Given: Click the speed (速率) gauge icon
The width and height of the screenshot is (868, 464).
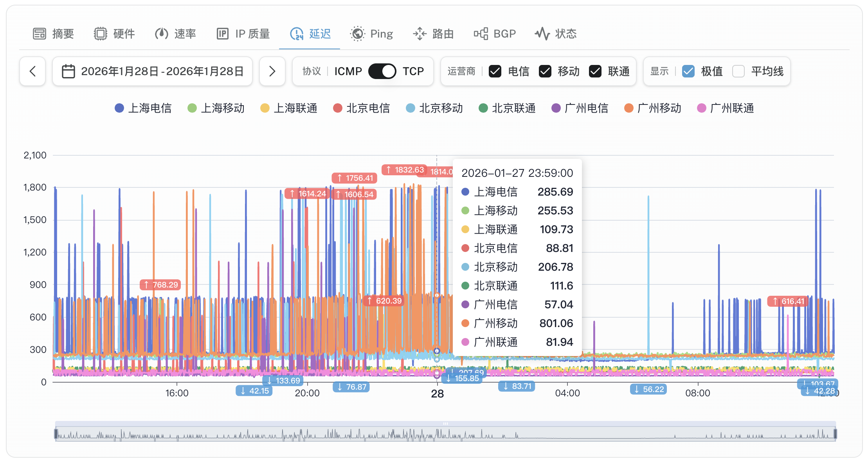Looking at the screenshot, I should pos(161,34).
